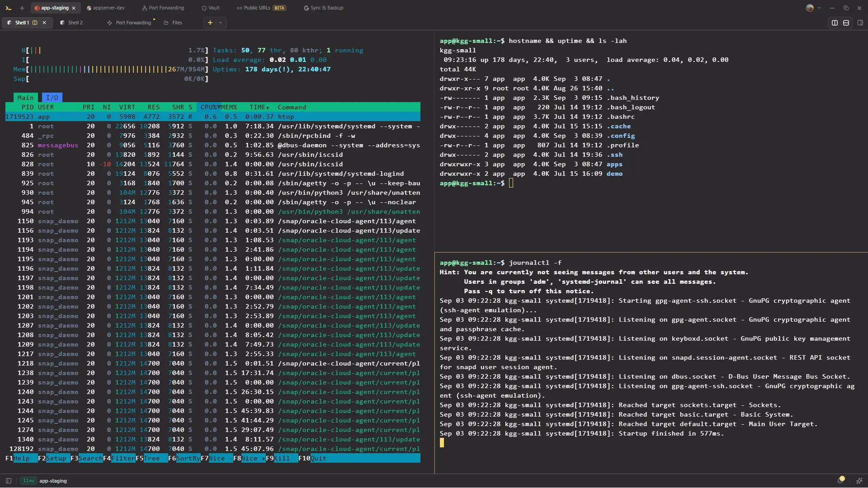Click the AI sparkle icon in status bar

click(859, 481)
